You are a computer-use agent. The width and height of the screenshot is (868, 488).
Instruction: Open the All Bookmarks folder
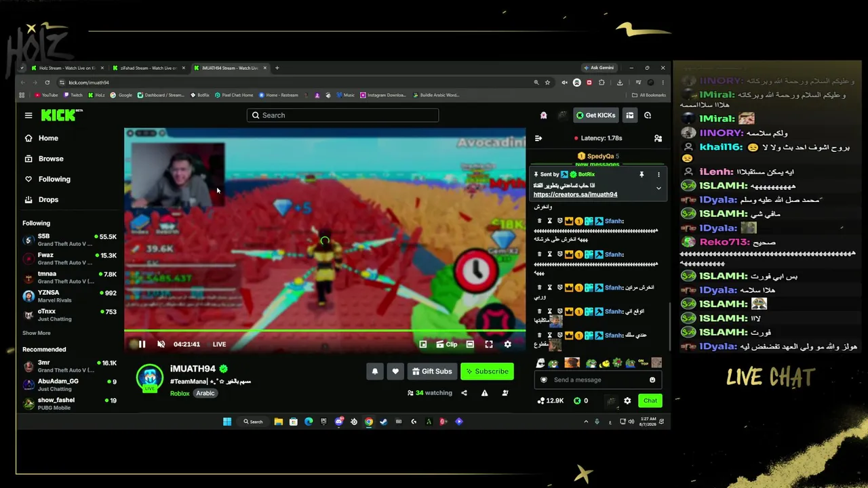tap(649, 96)
